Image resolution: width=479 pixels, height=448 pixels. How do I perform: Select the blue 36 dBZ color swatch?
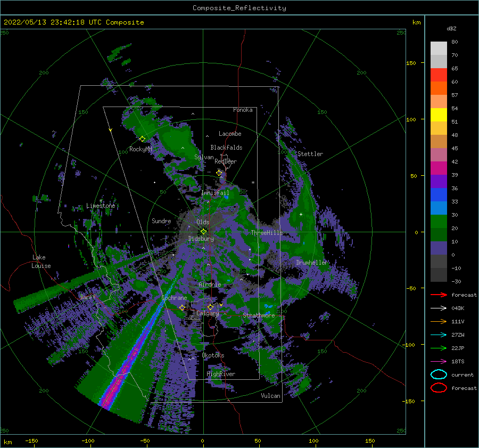click(439, 195)
